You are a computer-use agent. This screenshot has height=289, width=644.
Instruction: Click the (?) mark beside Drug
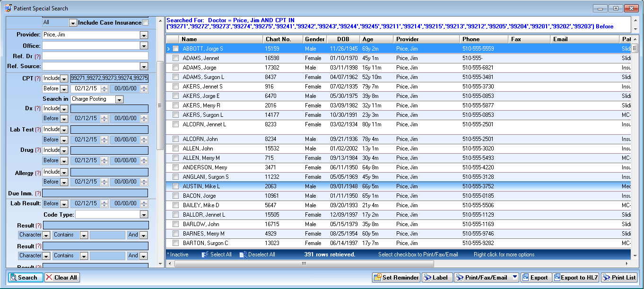pos(38,150)
